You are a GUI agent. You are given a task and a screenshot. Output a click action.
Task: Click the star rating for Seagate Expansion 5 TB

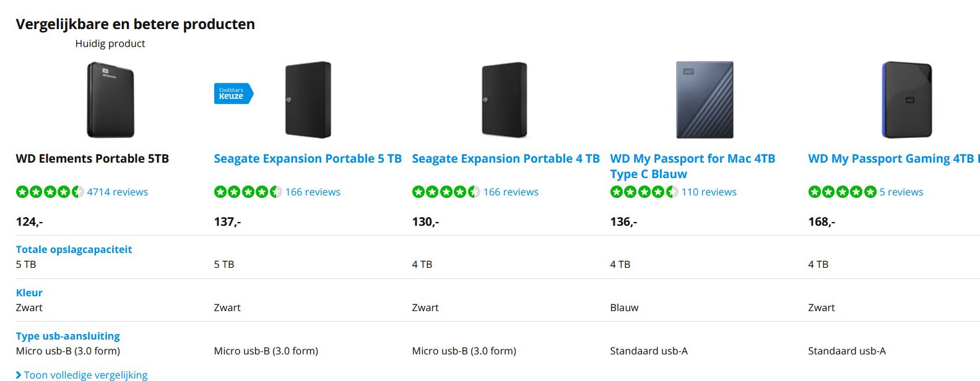248,192
